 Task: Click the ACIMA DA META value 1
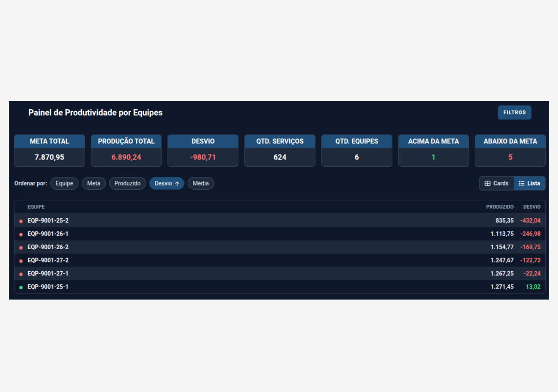pyautogui.click(x=433, y=157)
